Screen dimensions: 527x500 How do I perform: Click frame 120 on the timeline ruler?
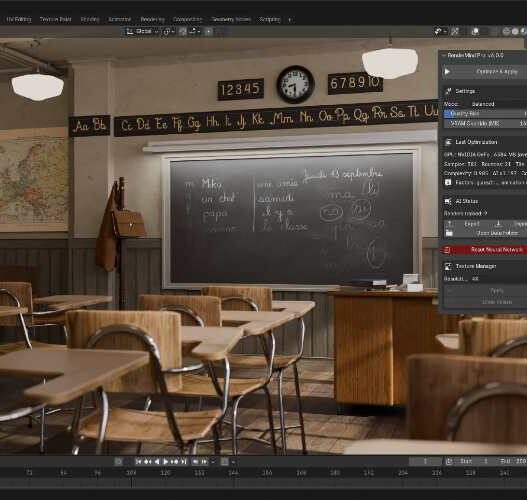tap(165, 473)
